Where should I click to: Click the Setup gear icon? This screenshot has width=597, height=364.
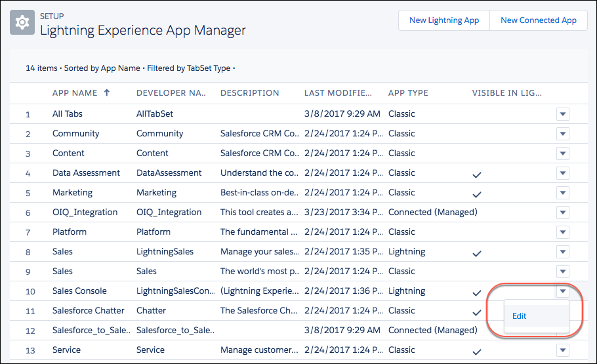tap(22, 22)
